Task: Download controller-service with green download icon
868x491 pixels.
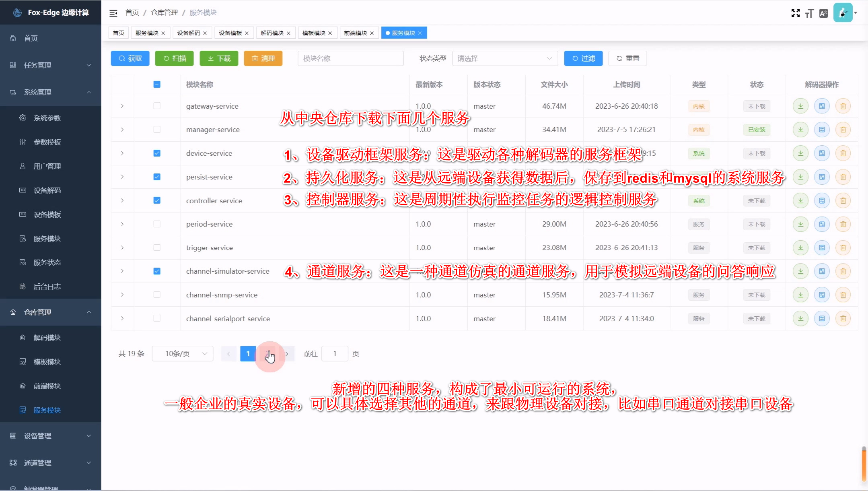Action: pyautogui.click(x=800, y=200)
